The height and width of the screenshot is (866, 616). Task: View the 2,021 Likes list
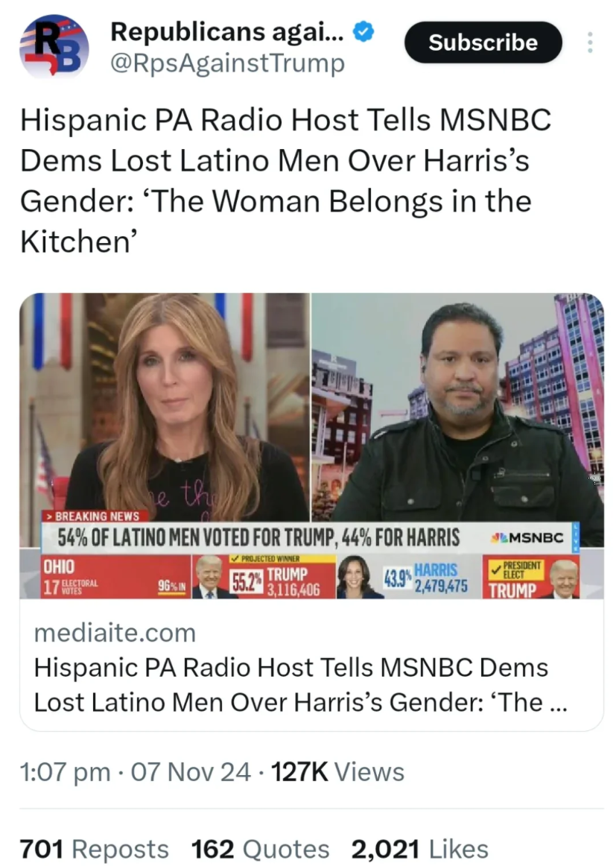(419, 848)
